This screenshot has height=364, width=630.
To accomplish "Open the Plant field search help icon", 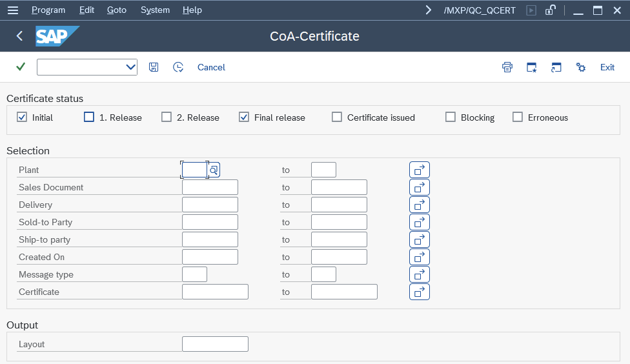I will click(214, 170).
